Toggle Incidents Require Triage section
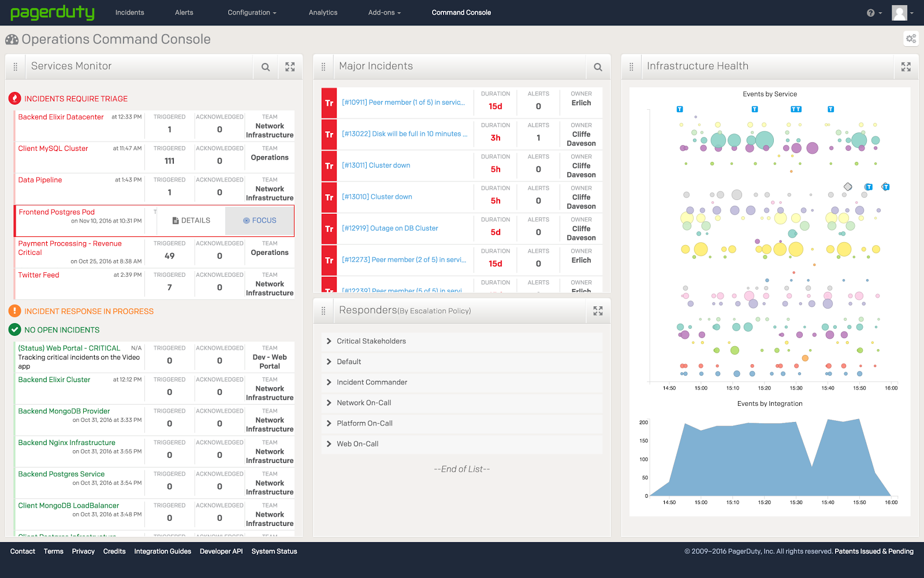This screenshot has width=924, height=578. tap(76, 99)
